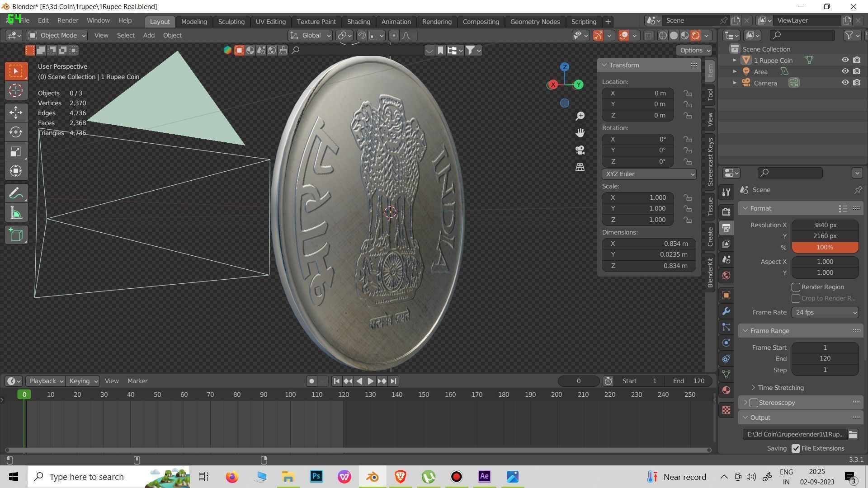
Task: Uncheck File Extensions under Output
Action: (x=797, y=448)
